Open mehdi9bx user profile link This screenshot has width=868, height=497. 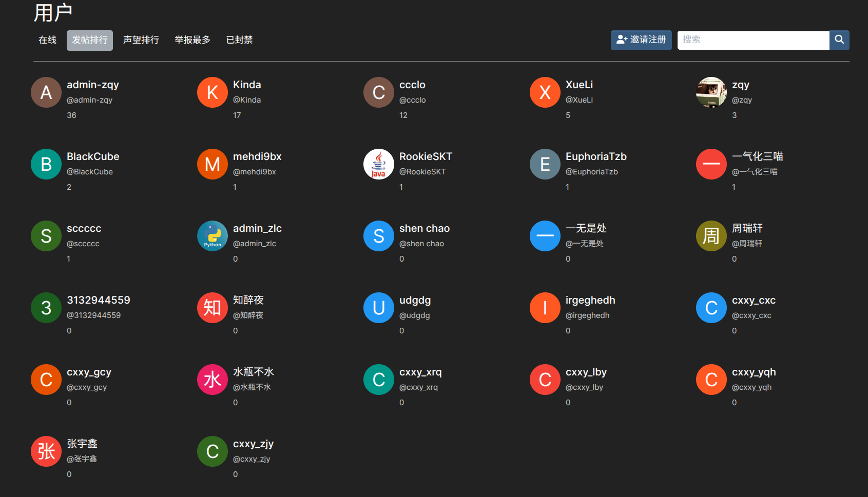[x=257, y=156]
